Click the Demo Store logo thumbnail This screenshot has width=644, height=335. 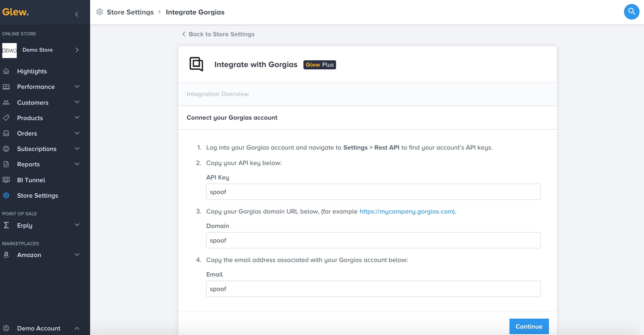pyautogui.click(x=10, y=50)
